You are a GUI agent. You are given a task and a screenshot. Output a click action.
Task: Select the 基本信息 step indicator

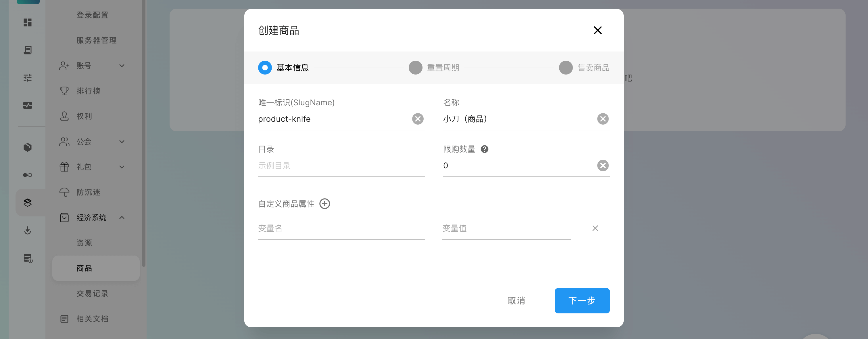(265, 68)
